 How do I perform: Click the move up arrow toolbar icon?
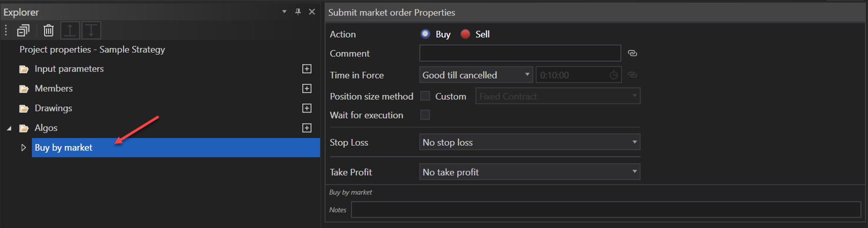tap(70, 30)
